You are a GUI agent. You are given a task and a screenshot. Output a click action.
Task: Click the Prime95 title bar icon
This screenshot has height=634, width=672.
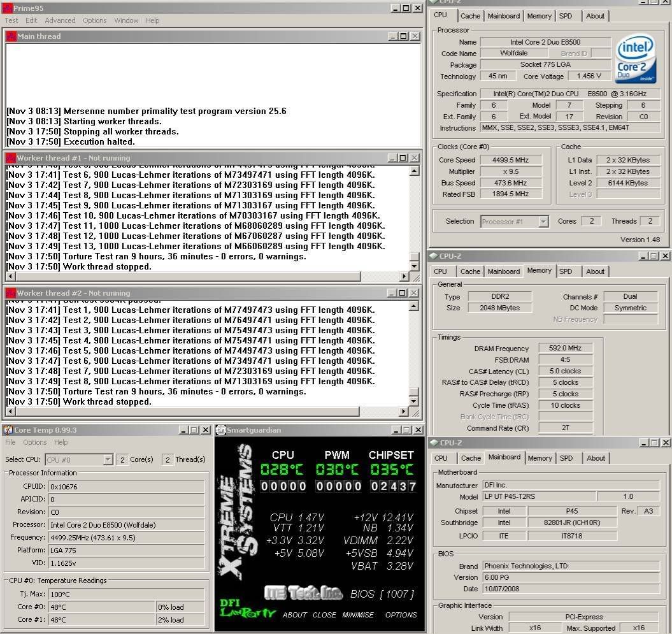pos(7,8)
